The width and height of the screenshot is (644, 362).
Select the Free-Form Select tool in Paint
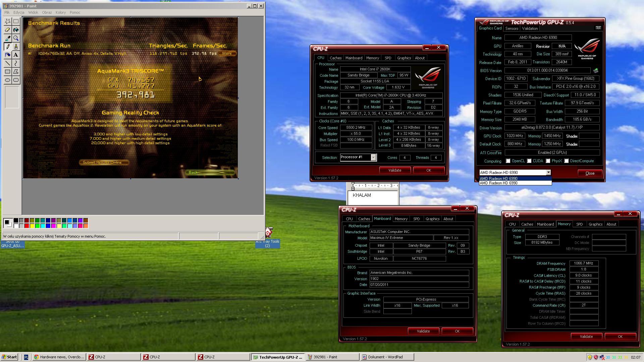click(x=7, y=21)
